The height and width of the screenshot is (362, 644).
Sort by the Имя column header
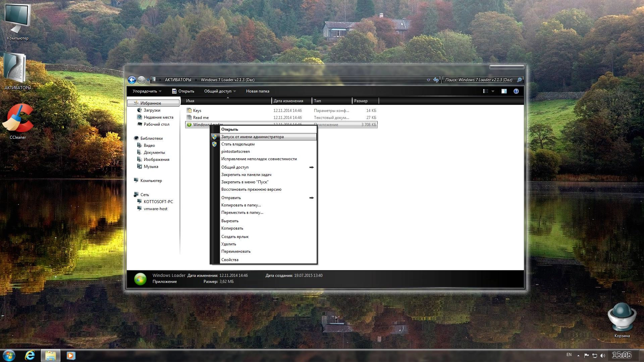point(226,101)
